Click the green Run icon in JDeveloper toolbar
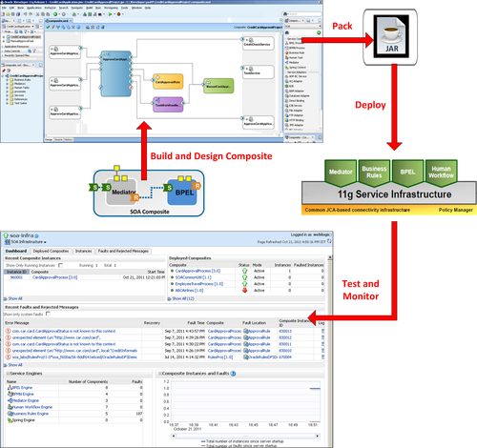This screenshot has width=477, height=448. 110,14
